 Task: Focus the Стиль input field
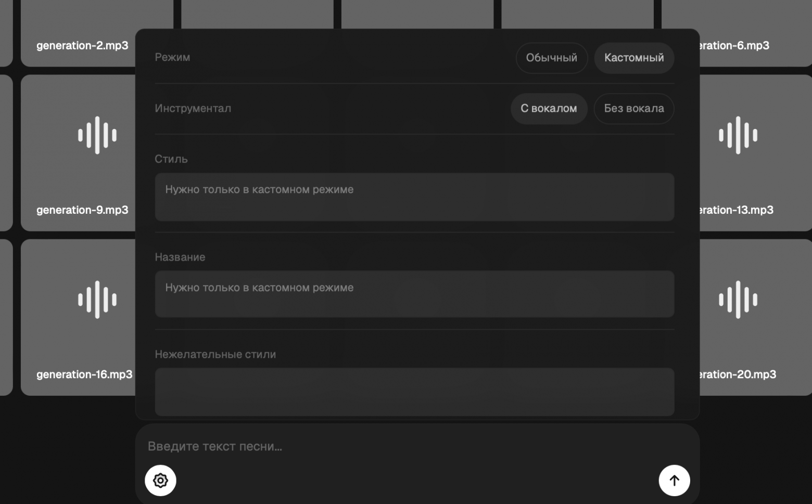coord(414,197)
